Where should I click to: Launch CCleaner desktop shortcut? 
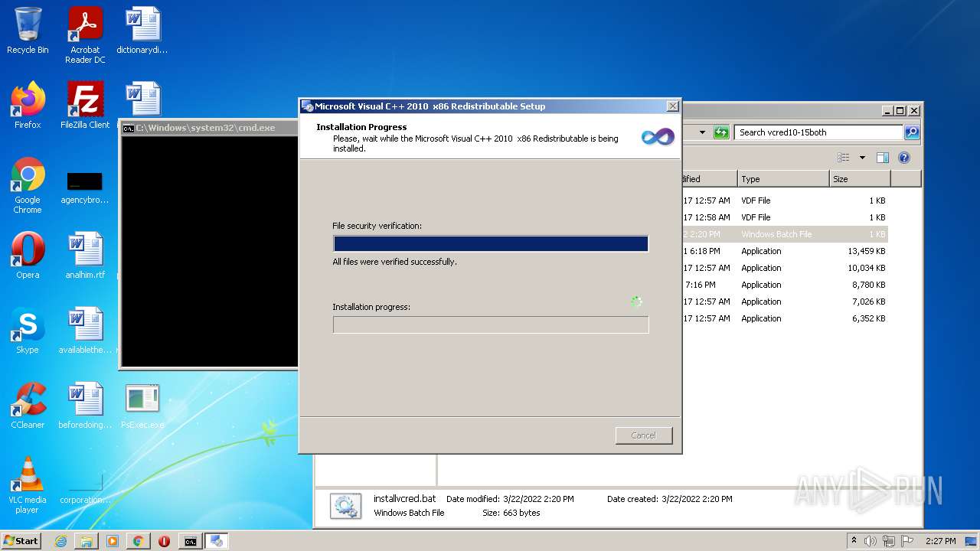[28, 406]
